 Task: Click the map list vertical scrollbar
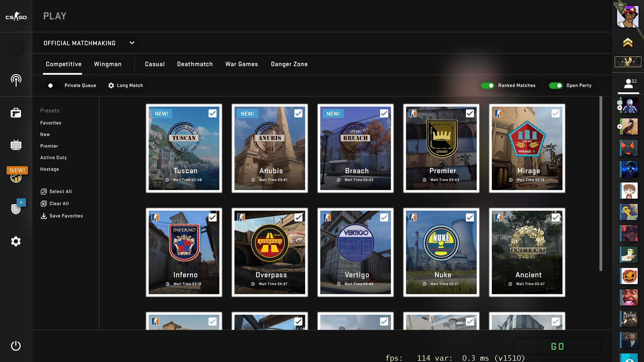601,184
